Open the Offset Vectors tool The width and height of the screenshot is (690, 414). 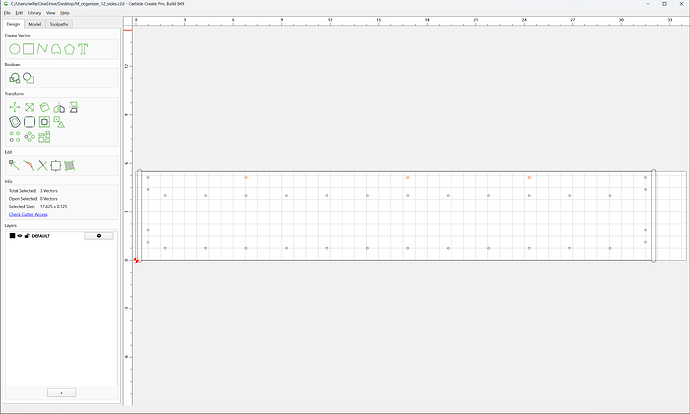15,122
